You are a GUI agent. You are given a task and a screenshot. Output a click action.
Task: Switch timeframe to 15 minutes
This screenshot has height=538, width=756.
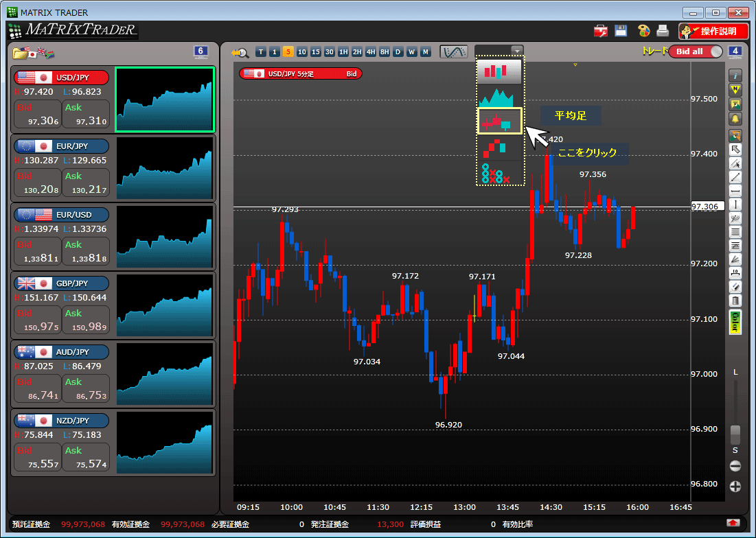pyautogui.click(x=315, y=52)
